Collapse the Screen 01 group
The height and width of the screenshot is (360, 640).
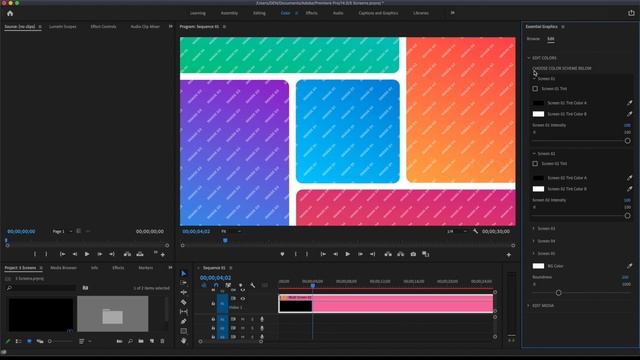(x=534, y=78)
